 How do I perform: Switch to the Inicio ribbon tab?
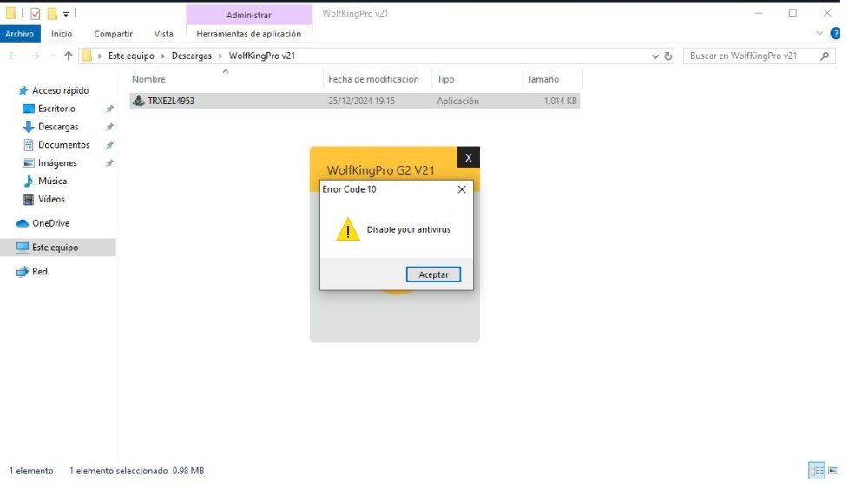62,34
